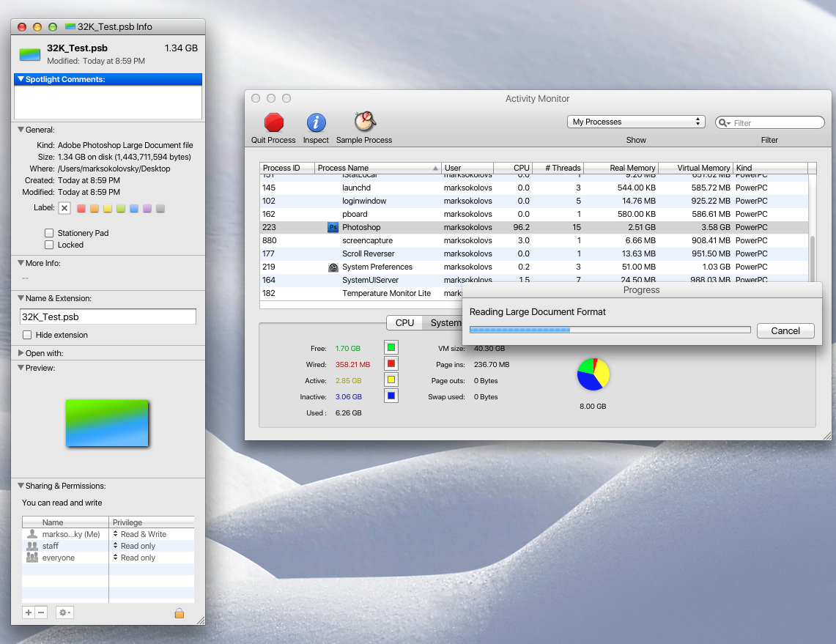Click the Quit Process stop-sign icon

(273, 122)
